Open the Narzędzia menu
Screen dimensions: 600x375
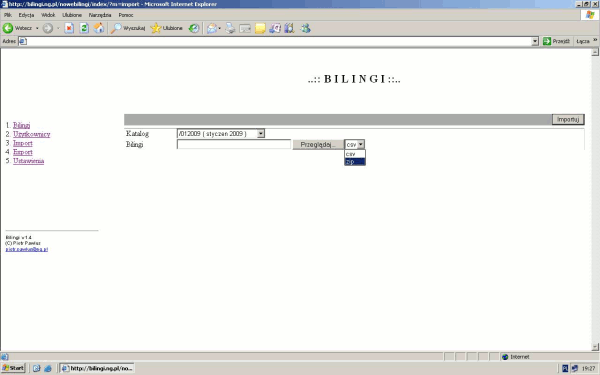pos(100,15)
